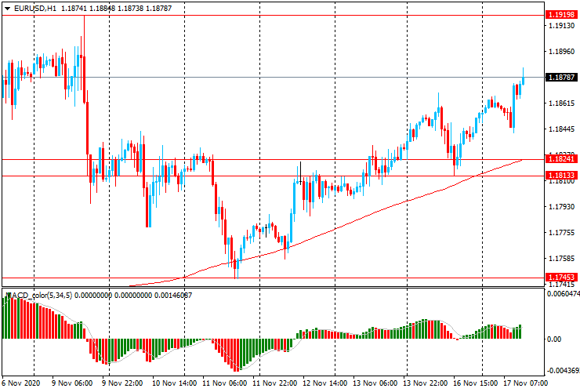Click the 11 Nov 06:00 time label
580x392 pixels.
(x=225, y=383)
